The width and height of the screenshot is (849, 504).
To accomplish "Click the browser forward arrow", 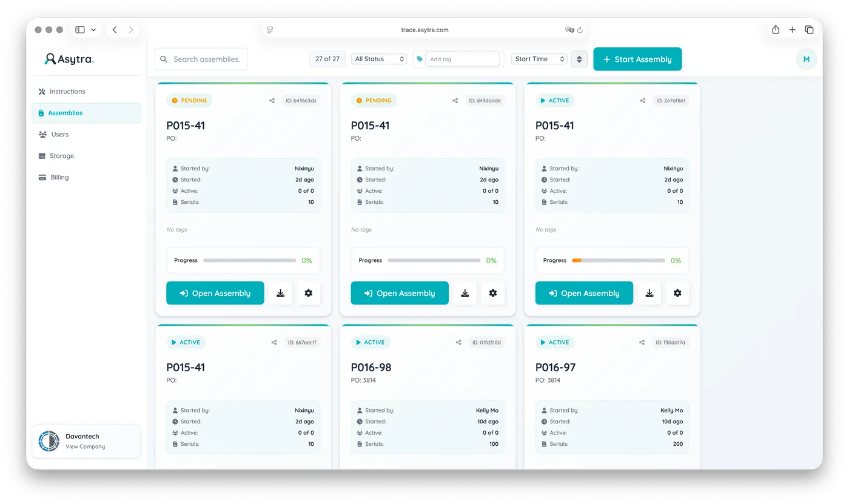I will pos(131,30).
